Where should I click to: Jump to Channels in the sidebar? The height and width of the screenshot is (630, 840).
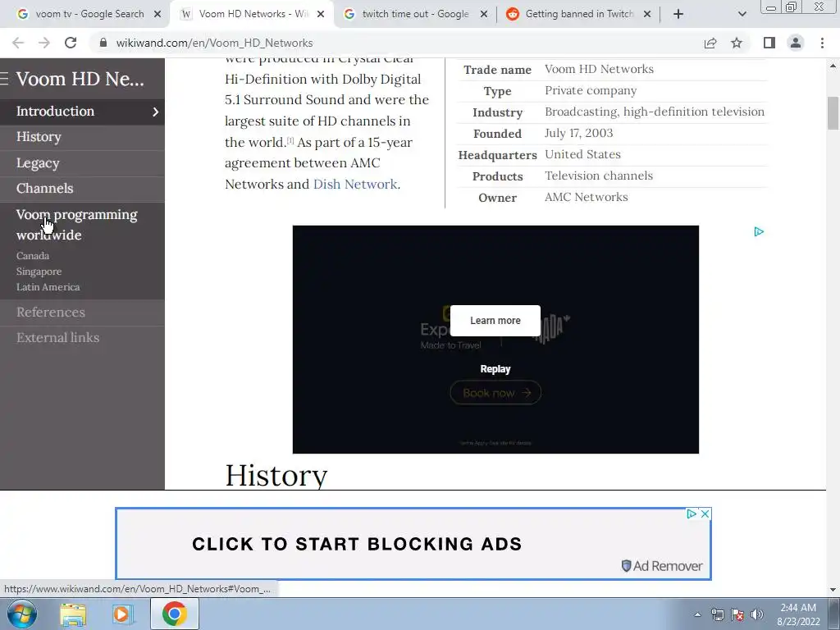click(44, 189)
